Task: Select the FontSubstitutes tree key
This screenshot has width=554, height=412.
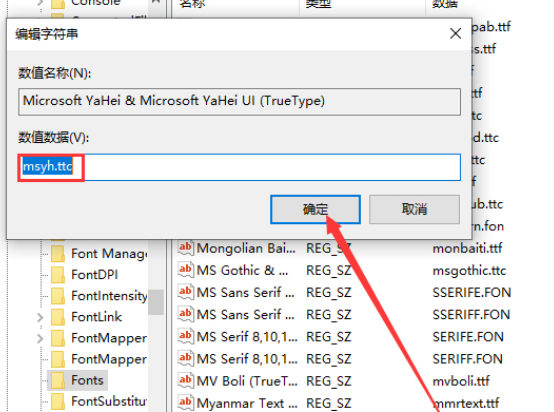Action: pos(109,401)
